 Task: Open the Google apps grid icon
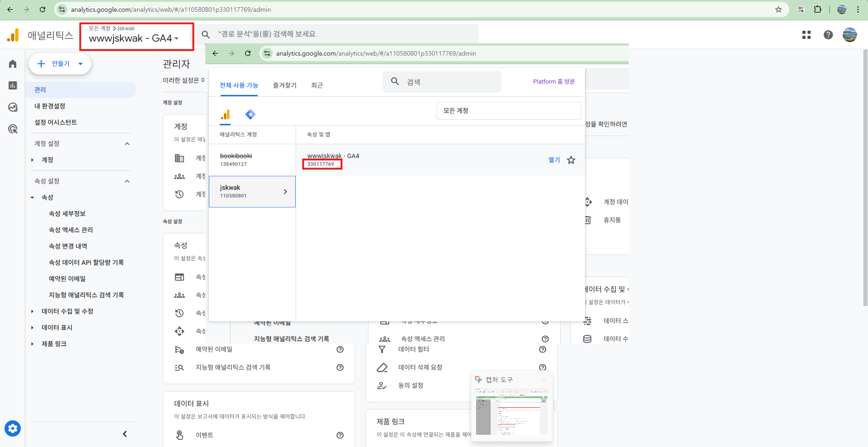tap(807, 35)
